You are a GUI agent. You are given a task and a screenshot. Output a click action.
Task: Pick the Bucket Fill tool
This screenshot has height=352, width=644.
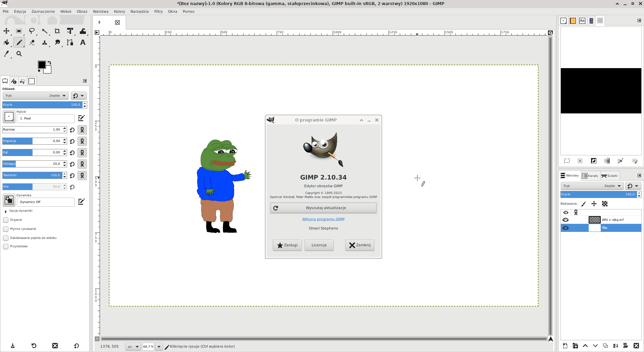[6, 43]
